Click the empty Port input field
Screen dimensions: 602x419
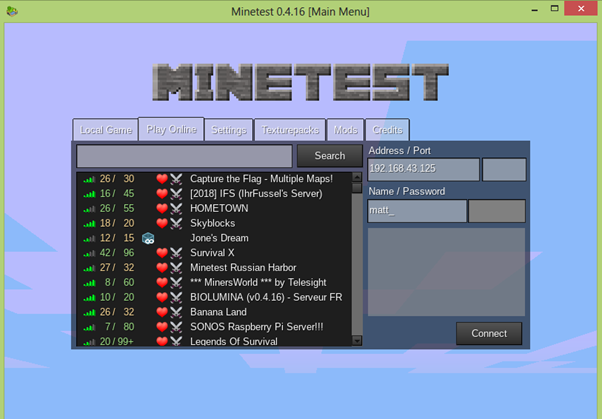pos(504,169)
